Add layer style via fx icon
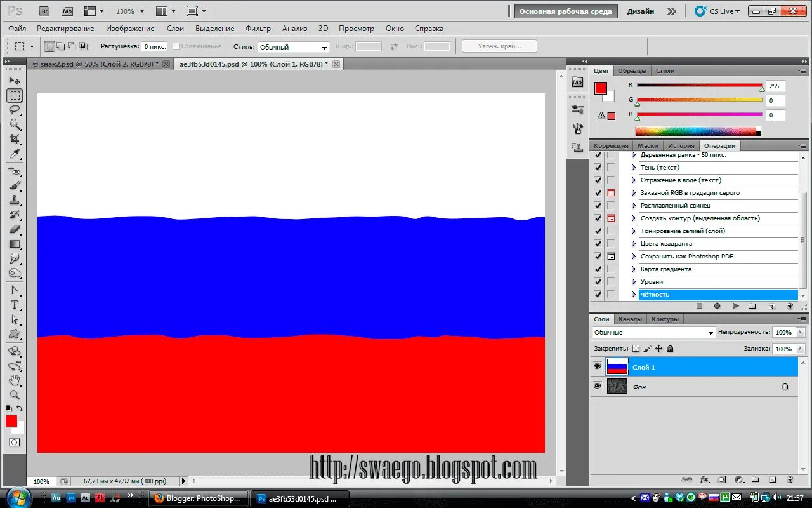812x508 pixels. (x=704, y=479)
